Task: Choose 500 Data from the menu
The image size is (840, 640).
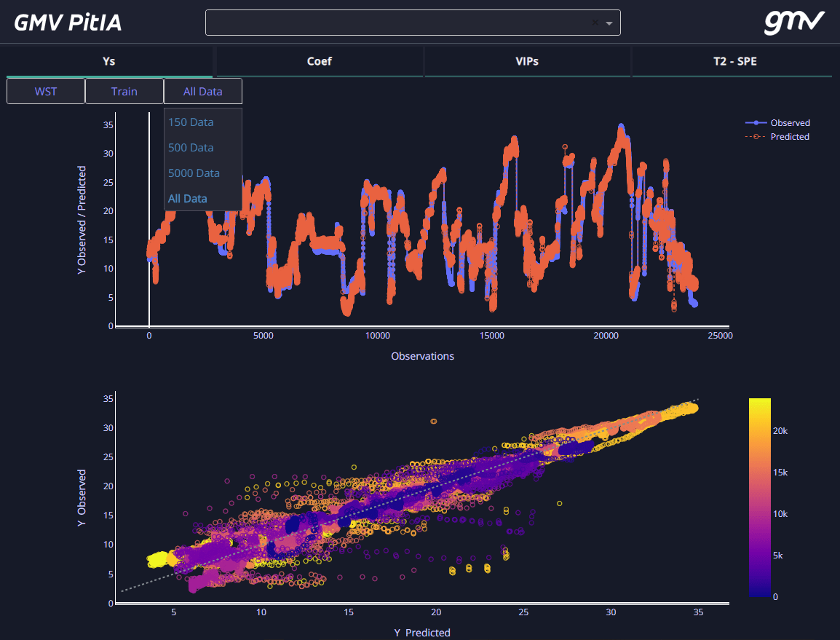Action: pos(191,147)
